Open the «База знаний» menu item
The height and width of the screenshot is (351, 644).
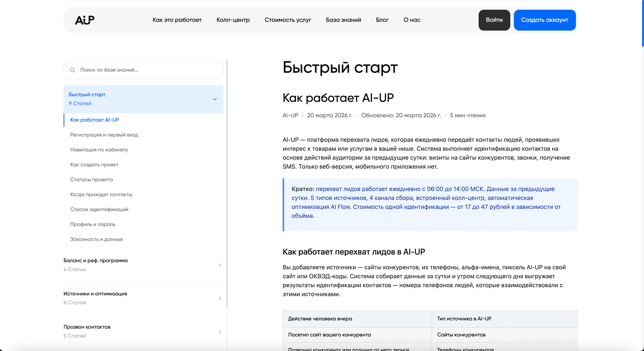343,20
